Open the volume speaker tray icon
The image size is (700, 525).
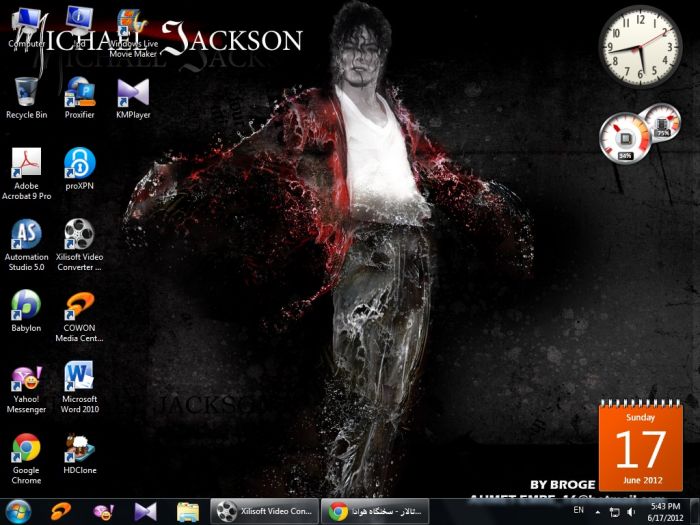[631, 512]
